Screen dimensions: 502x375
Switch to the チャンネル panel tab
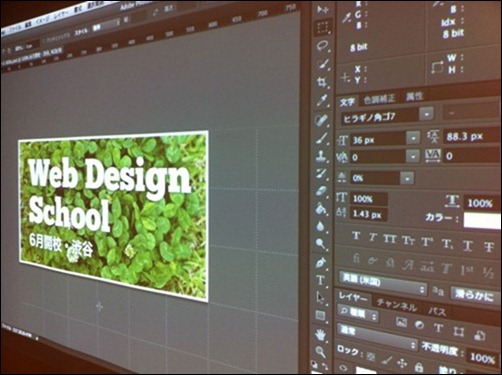point(397,305)
